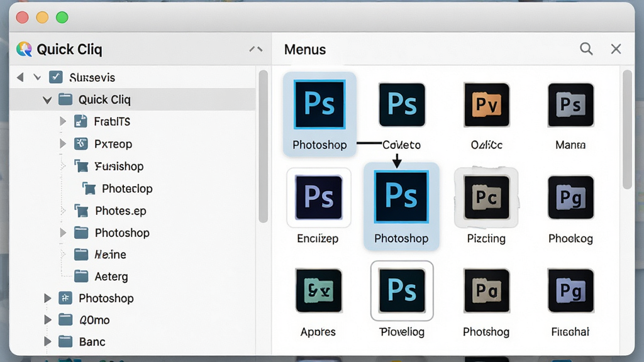Viewport: 644px width, 362px height.
Task: Click the Aeterg folder icon
Action: (x=81, y=277)
